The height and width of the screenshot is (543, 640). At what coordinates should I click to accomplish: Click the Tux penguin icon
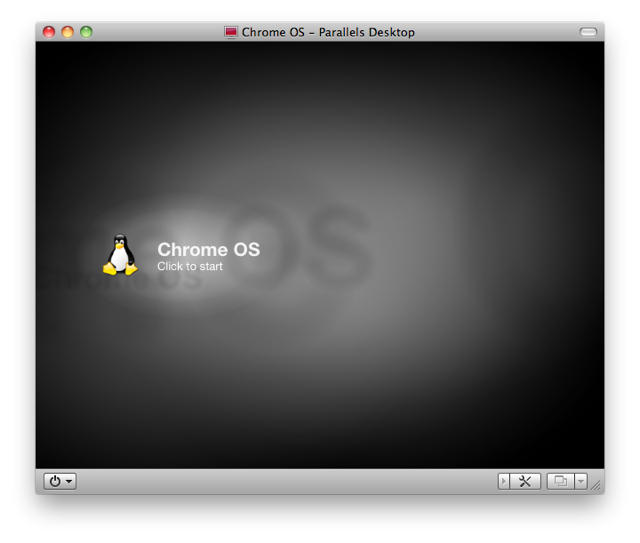[120, 255]
